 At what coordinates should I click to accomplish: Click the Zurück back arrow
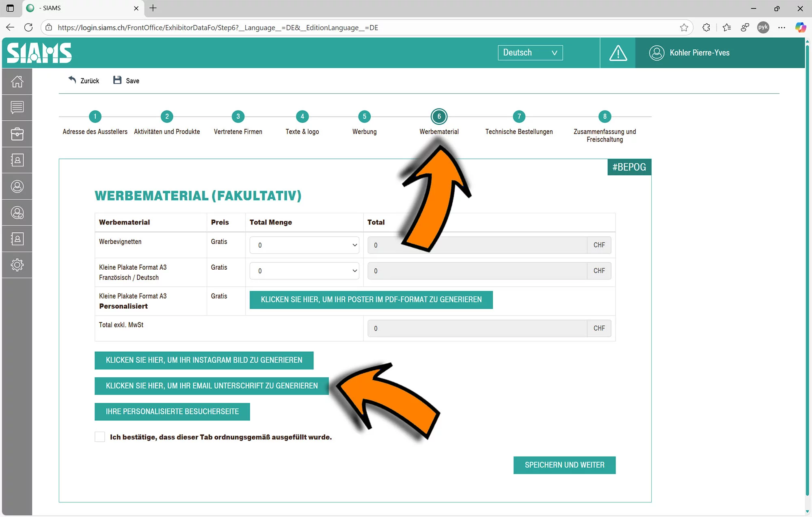click(72, 80)
